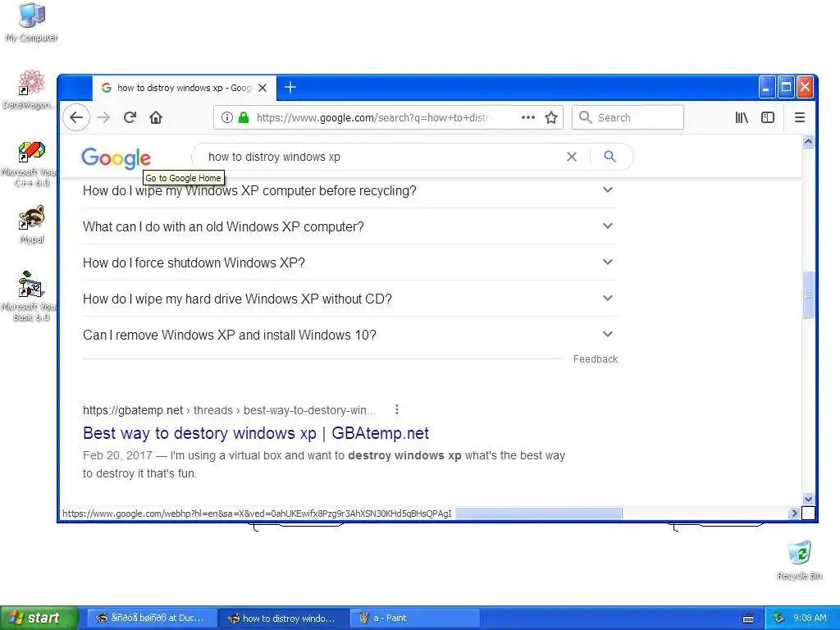Click the system tray network icon
The height and width of the screenshot is (630, 840).
(x=778, y=619)
